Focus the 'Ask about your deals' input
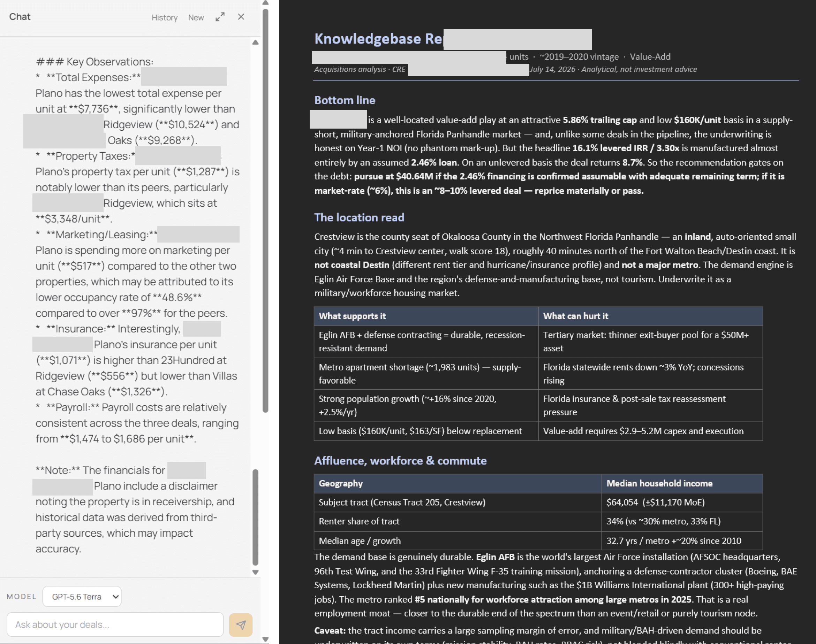This screenshot has height=644, width=816. coord(115,624)
